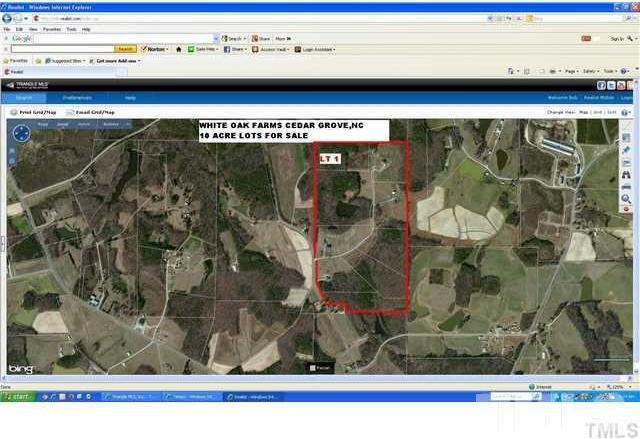Click the IE home command icon
This screenshot has height=439, width=640.
512,71
